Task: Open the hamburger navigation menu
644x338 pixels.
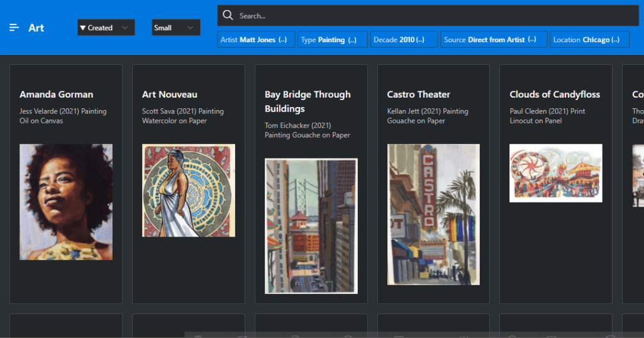Action: (14, 28)
